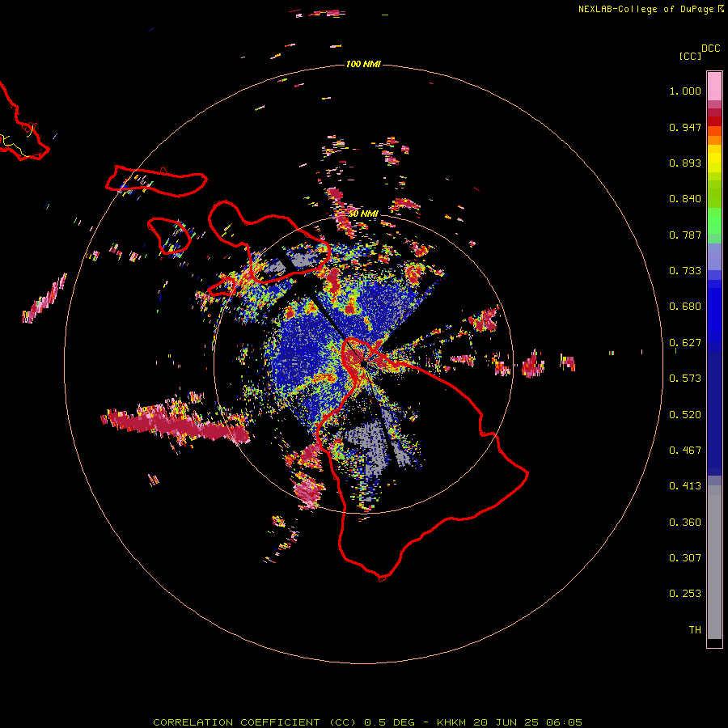Click the 0.627 legend value
728x728 pixels.
(x=685, y=343)
